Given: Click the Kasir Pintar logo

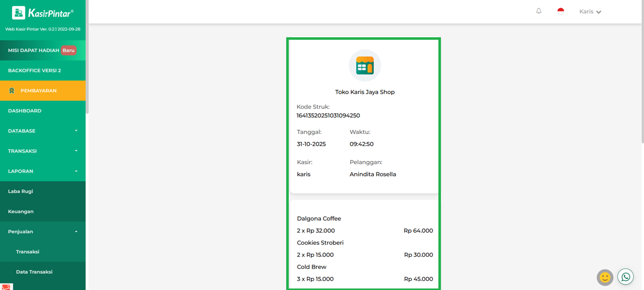Looking at the screenshot, I should [43, 13].
